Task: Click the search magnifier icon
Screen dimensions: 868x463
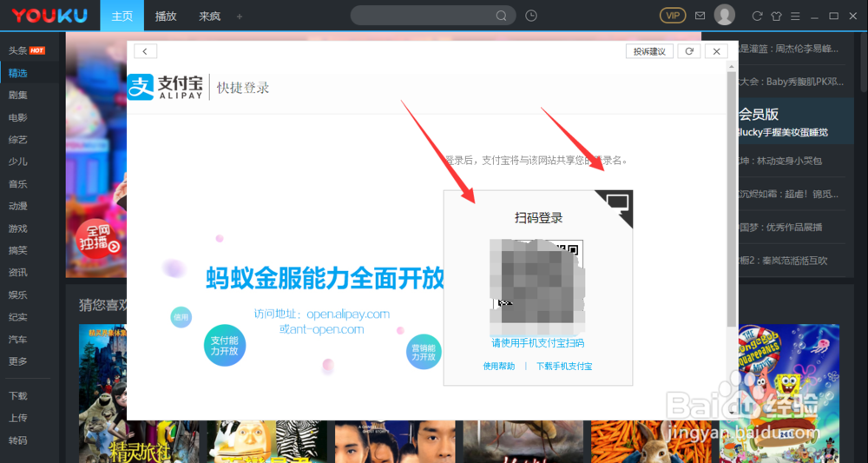Action: pyautogui.click(x=501, y=16)
